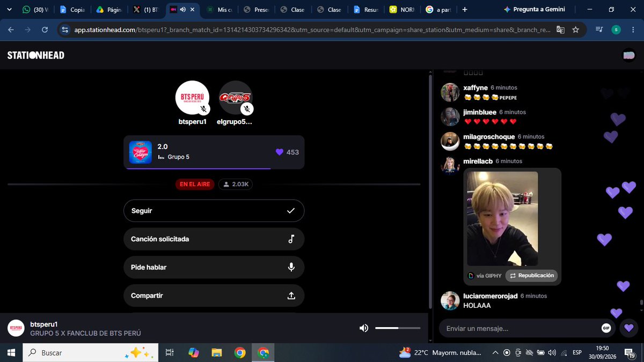Screen dimensions: 644x362
Task: Click the Stationhead logo
Action: point(36,55)
